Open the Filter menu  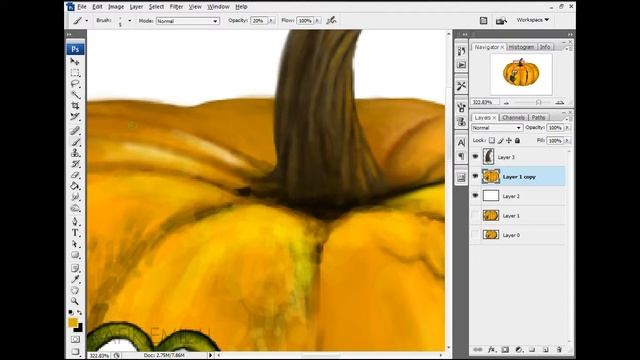pyautogui.click(x=176, y=7)
